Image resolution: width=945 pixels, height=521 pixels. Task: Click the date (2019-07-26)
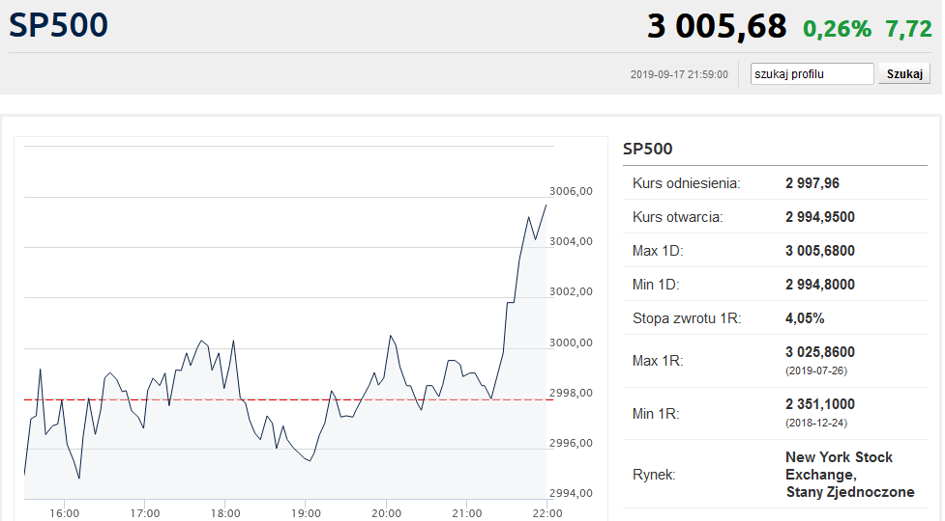pos(816,371)
